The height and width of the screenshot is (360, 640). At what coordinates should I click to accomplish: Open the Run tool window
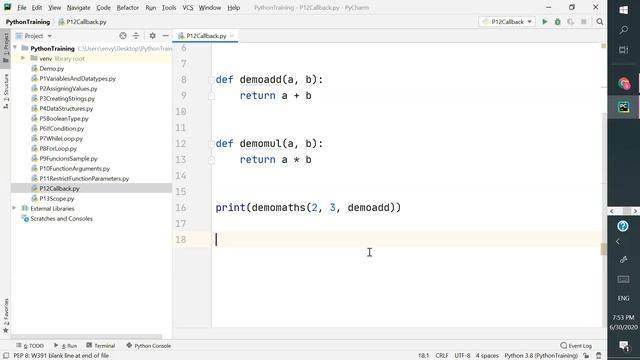coord(65,346)
